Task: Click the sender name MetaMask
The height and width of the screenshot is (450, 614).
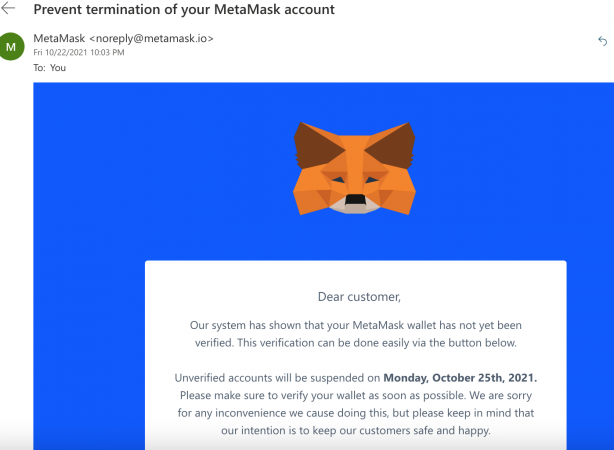Action: coord(59,38)
